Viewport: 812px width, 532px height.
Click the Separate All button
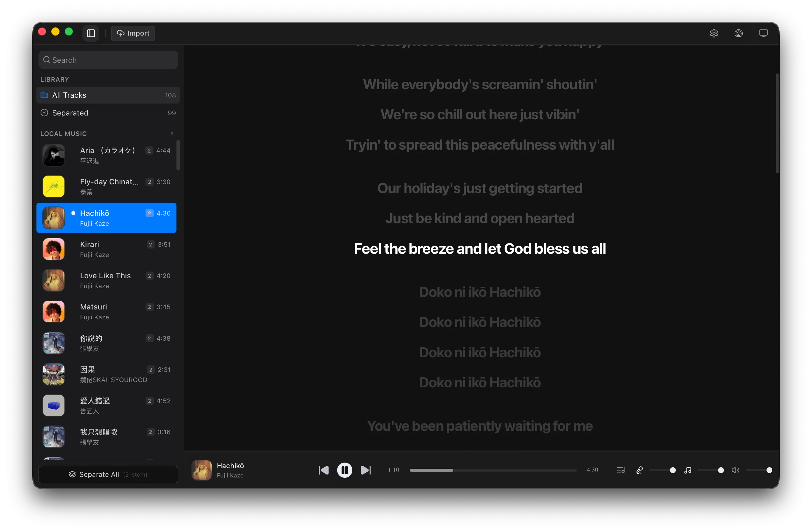108,474
